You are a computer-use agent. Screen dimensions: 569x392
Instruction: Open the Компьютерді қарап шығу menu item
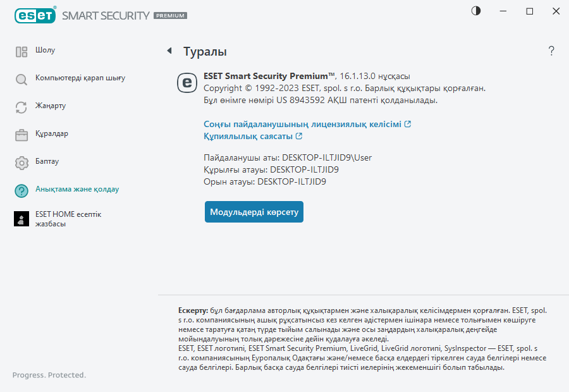(x=80, y=78)
